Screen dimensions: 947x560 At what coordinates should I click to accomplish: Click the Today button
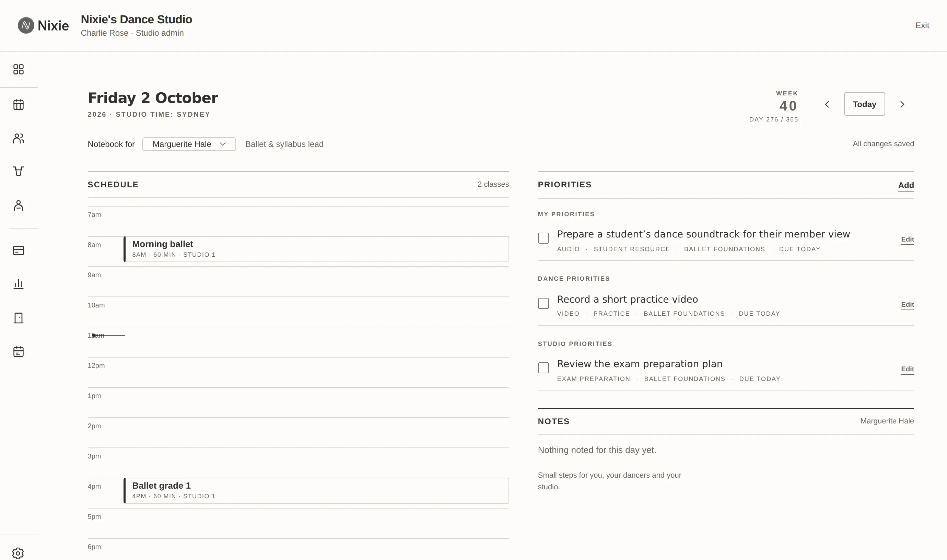pyautogui.click(x=864, y=104)
